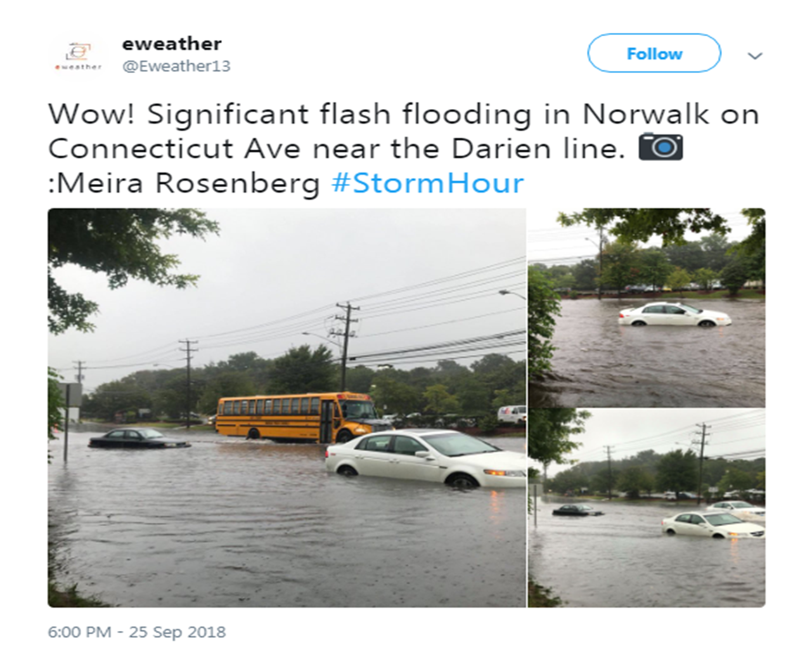Follow the eweather account

[654, 53]
